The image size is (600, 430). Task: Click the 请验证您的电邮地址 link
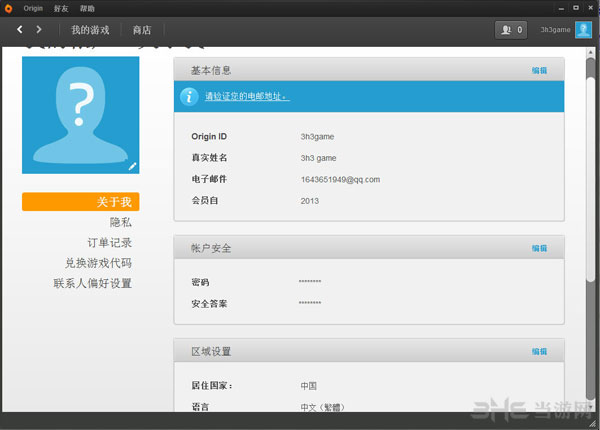pyautogui.click(x=247, y=97)
